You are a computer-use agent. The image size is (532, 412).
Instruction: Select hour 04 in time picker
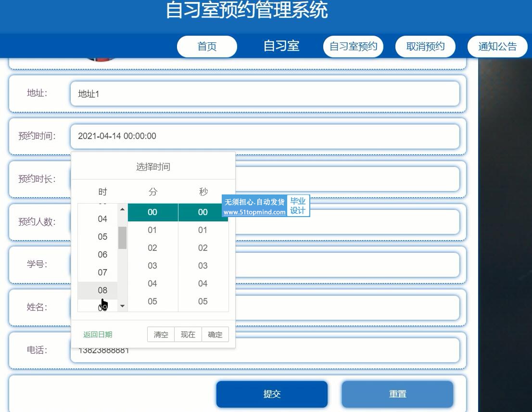point(98,219)
